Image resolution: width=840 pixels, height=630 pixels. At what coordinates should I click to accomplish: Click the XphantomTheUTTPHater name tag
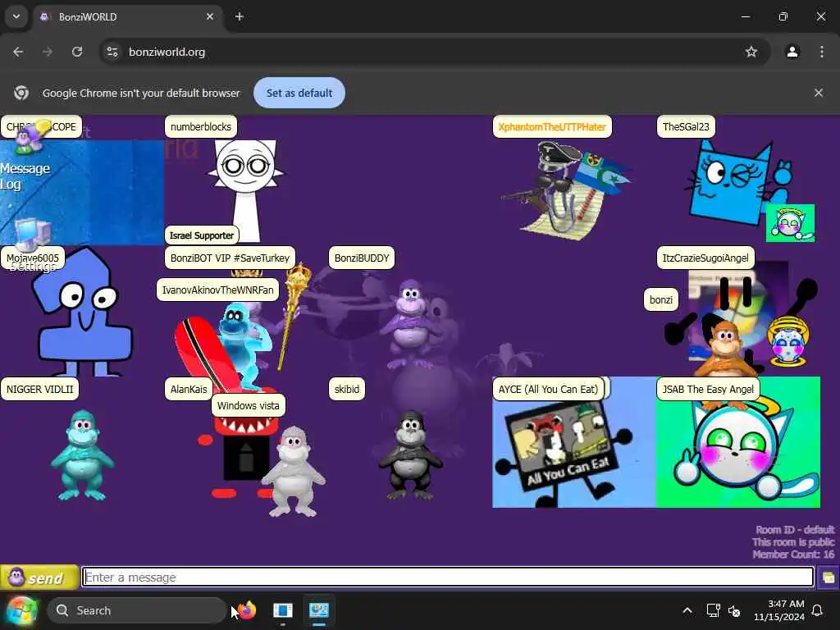coord(552,127)
